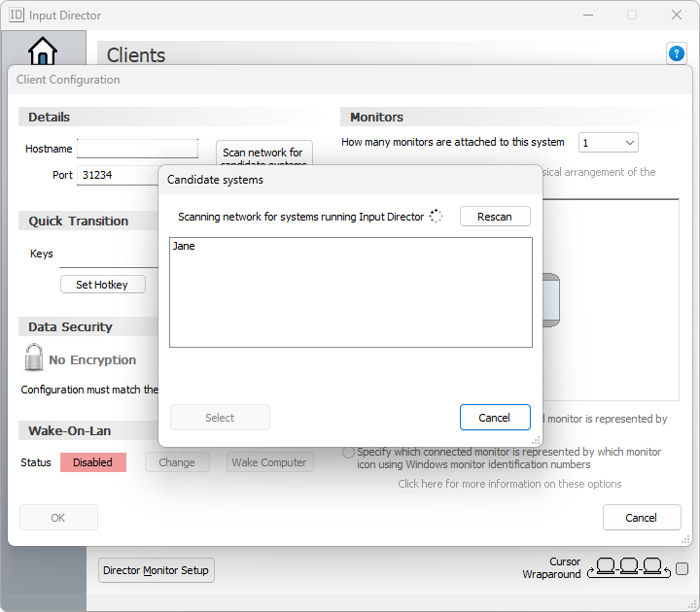The width and height of the screenshot is (700, 612).
Task: Click the Cursor Wraparound monitors icon
Action: (629, 568)
